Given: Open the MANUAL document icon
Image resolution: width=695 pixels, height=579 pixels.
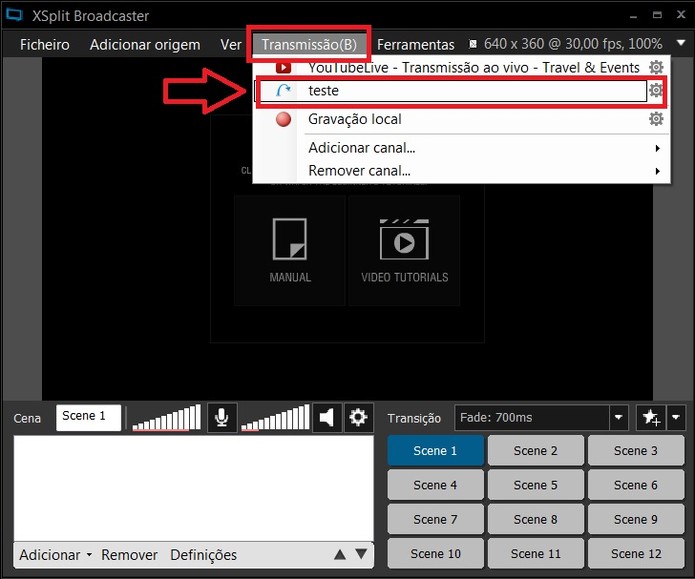Looking at the screenshot, I should [290, 239].
